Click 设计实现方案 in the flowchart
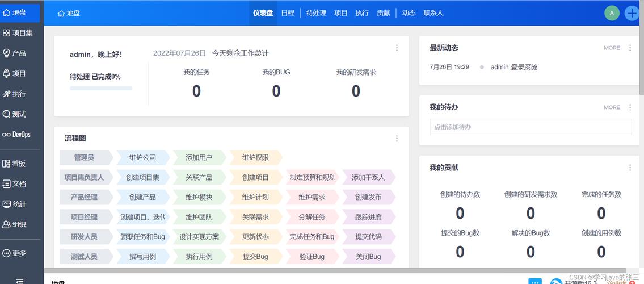Viewport: 644px width, 284px height. (199, 237)
